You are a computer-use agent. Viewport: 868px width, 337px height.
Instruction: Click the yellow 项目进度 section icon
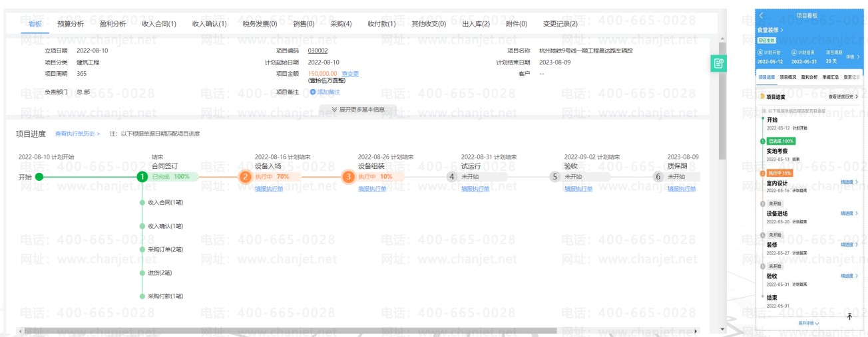coord(762,97)
